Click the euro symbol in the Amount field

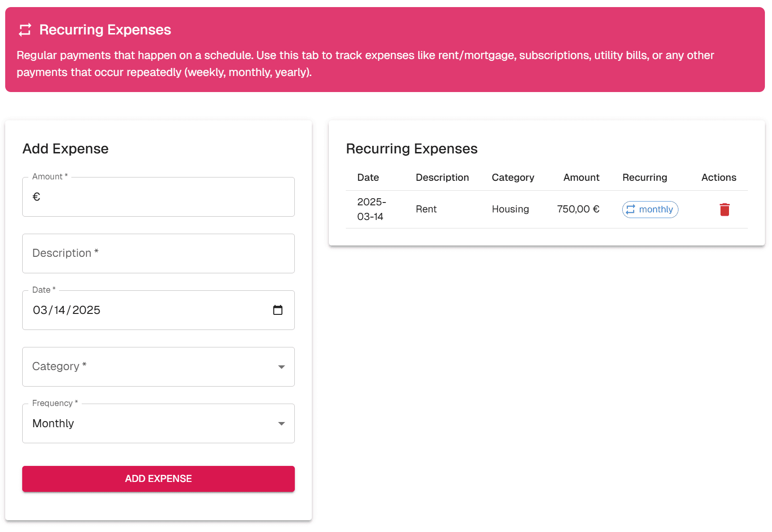point(36,197)
